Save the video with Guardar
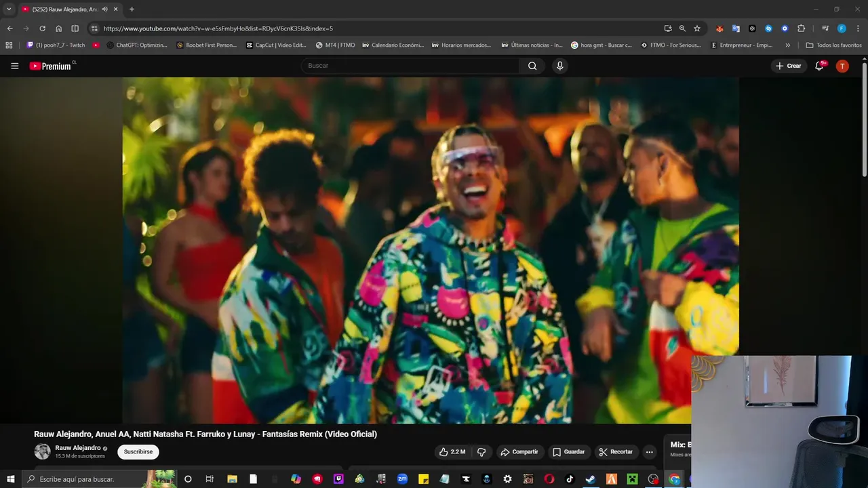 [x=568, y=452]
